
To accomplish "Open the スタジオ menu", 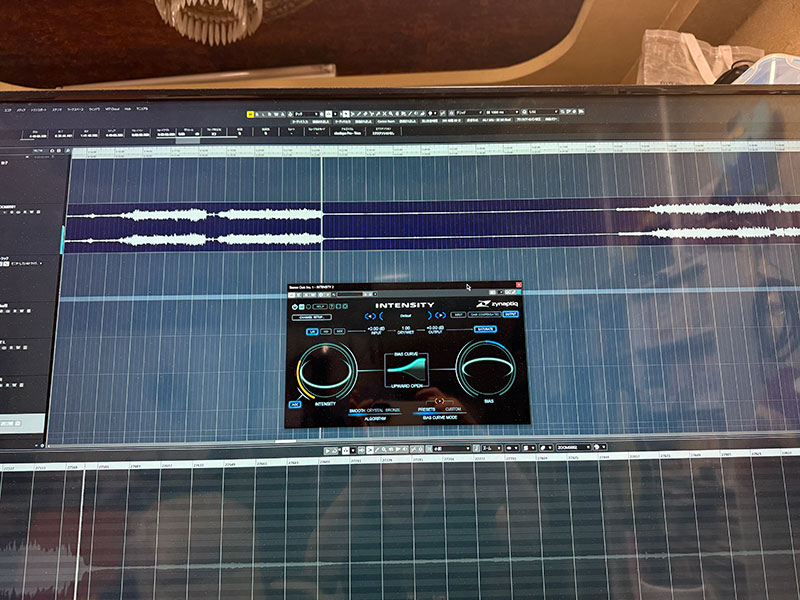I will coord(57,110).
